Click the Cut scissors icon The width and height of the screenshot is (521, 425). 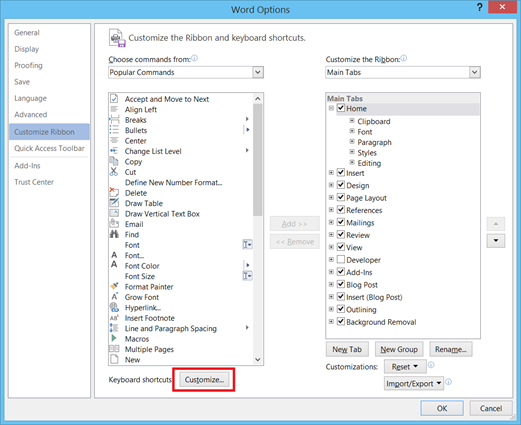pos(114,172)
